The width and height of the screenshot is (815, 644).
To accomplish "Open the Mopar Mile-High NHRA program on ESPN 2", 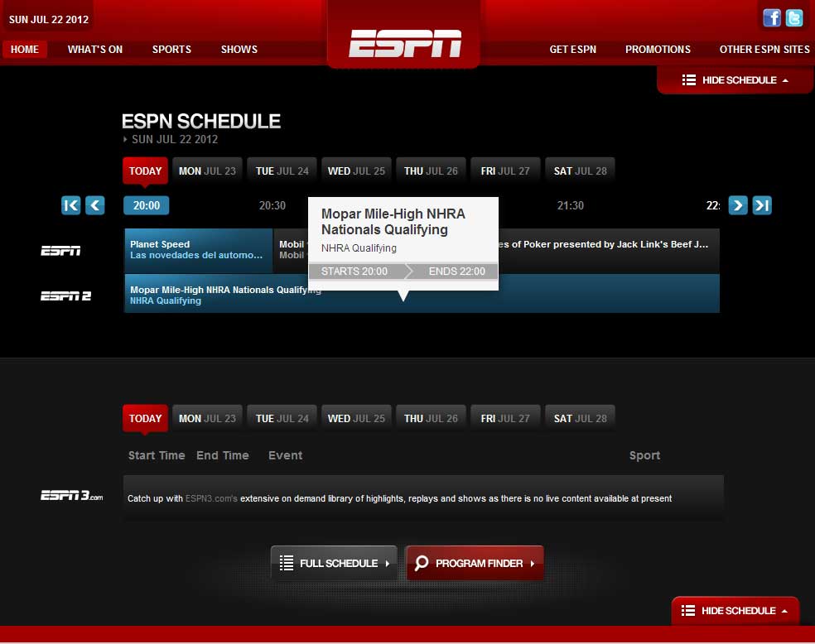I will (422, 293).
